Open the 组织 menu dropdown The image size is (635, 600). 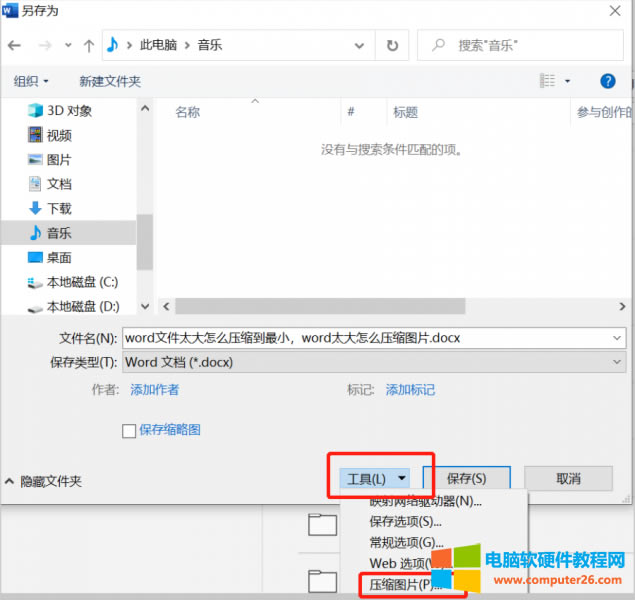click(32, 81)
